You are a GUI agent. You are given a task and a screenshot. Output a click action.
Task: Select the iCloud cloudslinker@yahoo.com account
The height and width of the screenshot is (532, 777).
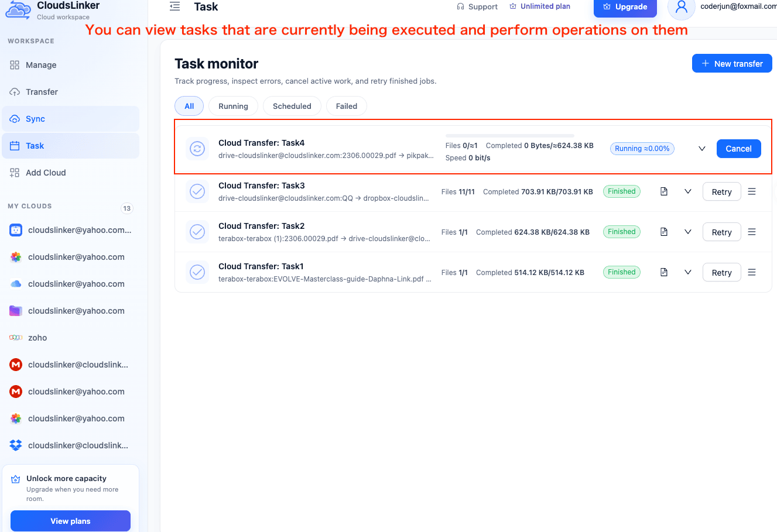point(70,284)
